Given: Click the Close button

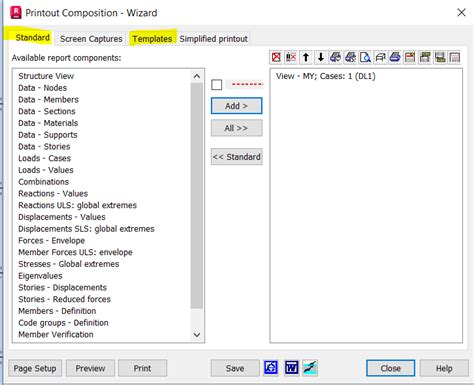Looking at the screenshot, I should tap(391, 368).
